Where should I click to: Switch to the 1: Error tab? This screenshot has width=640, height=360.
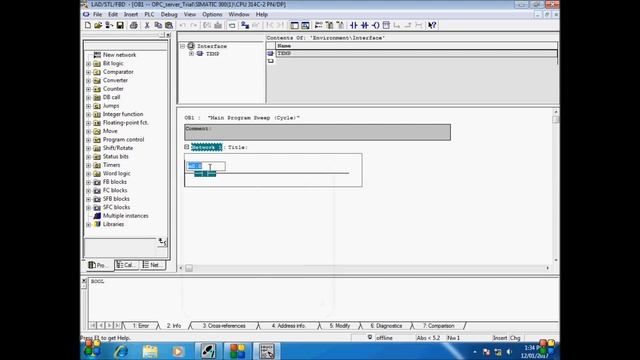coord(140,326)
